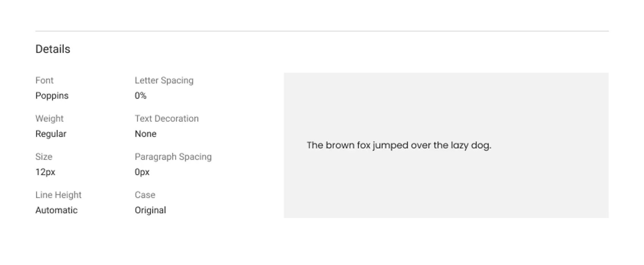
Task: Select the Size label
Action: [x=44, y=157]
